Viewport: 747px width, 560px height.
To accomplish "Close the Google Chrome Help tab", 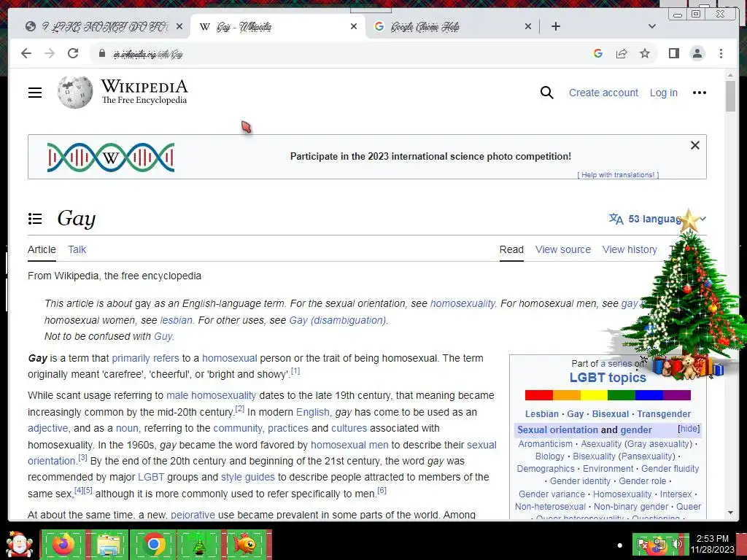I will point(528,26).
